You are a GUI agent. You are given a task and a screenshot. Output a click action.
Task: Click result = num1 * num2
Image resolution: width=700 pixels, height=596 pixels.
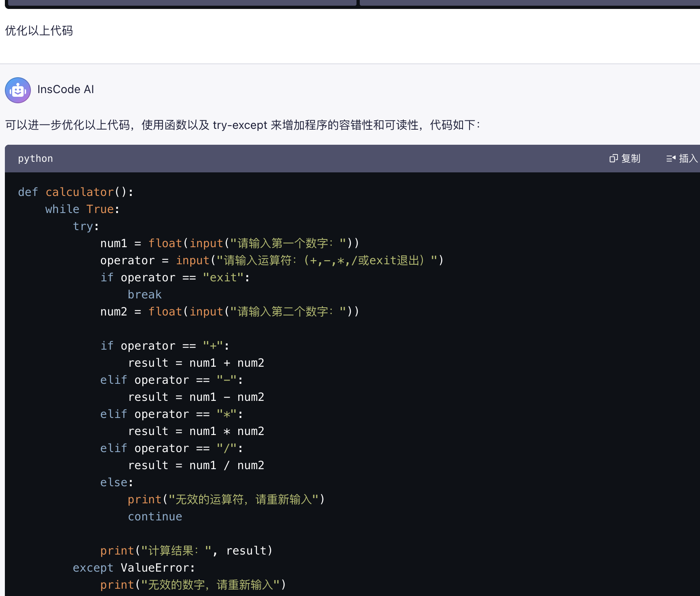click(x=196, y=431)
